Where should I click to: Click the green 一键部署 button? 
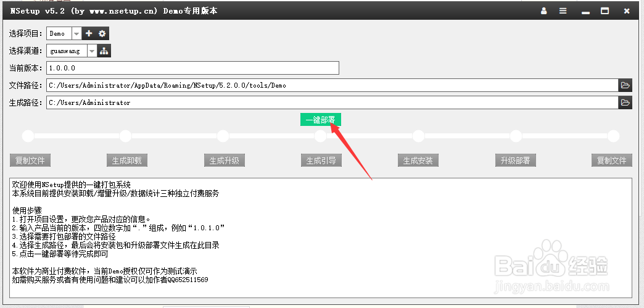click(x=320, y=120)
